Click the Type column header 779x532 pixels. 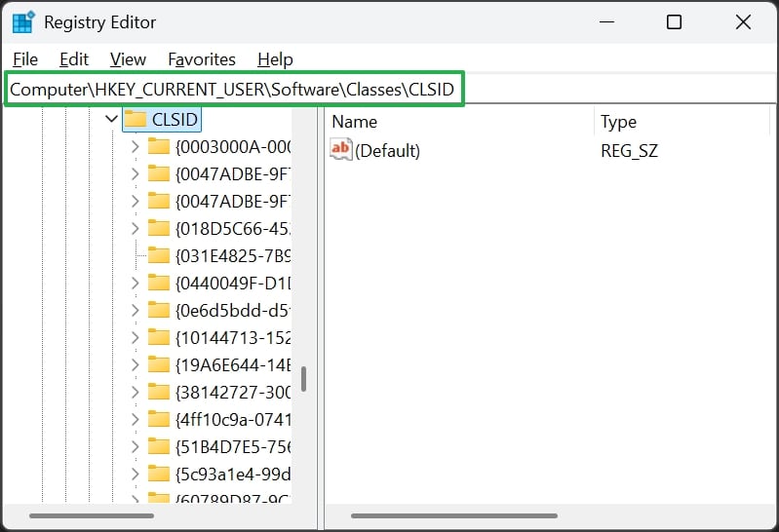click(682, 122)
